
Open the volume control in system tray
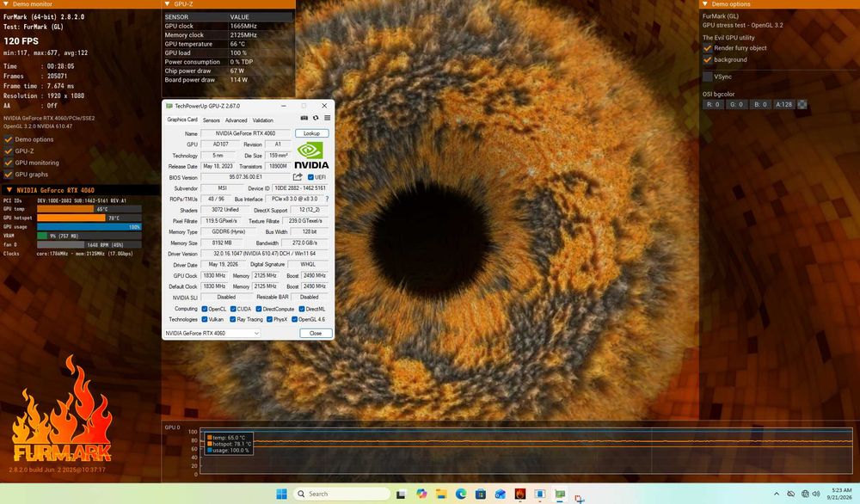pyautogui.click(x=816, y=495)
